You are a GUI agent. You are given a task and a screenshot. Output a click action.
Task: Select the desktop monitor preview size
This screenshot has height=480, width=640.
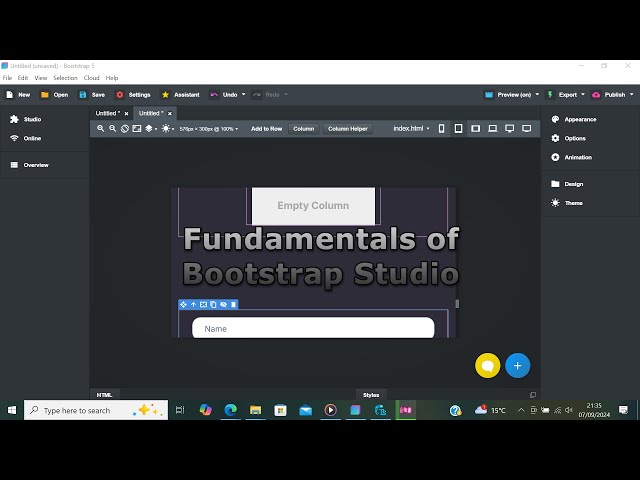[509, 129]
